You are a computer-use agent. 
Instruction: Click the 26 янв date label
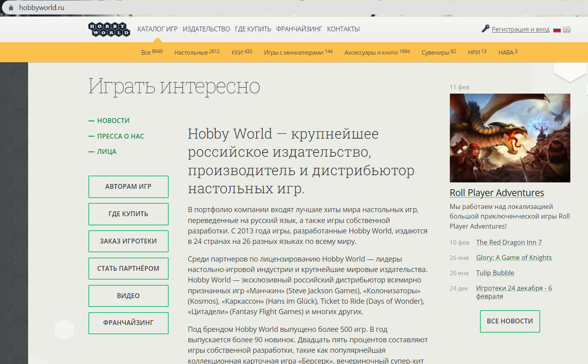(x=459, y=258)
